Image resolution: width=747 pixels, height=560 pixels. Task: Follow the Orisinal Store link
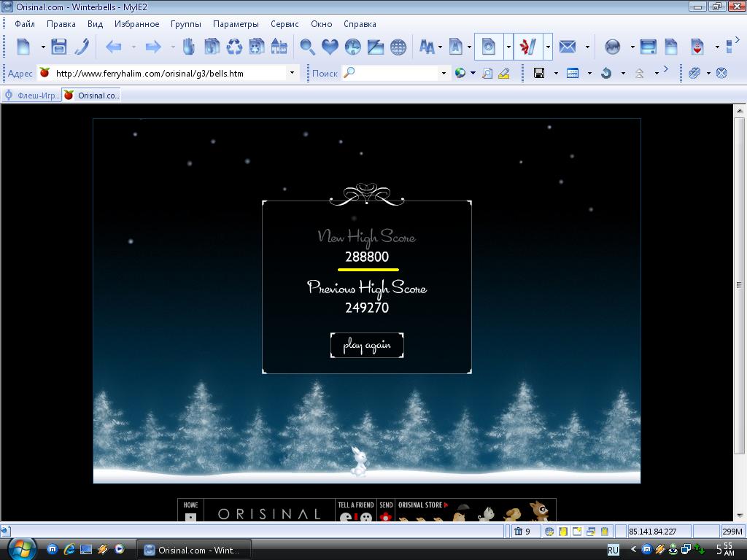[422, 505]
